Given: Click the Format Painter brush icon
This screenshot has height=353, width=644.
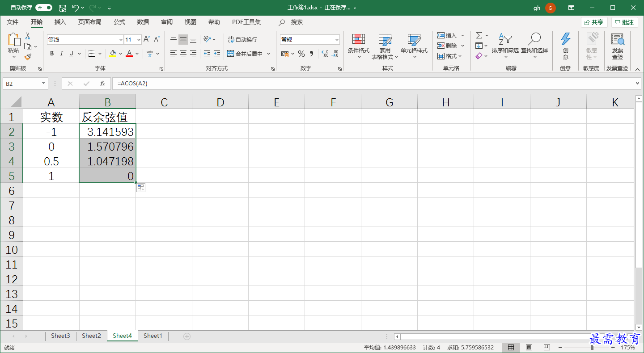Looking at the screenshot, I should tap(28, 57).
